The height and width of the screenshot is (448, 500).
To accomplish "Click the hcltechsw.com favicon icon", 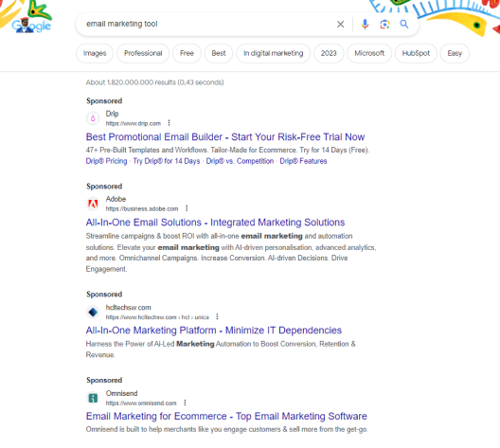I will 93,312.
